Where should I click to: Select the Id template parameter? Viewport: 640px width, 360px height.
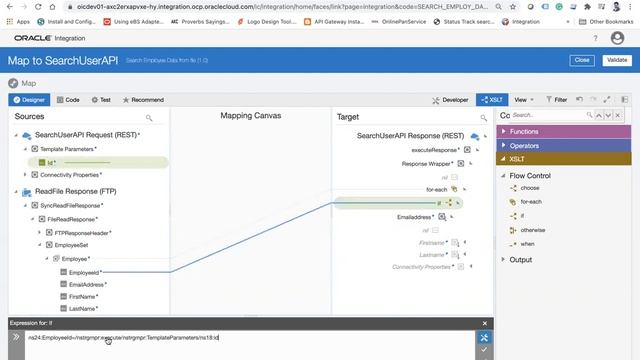pyautogui.click(x=98, y=162)
